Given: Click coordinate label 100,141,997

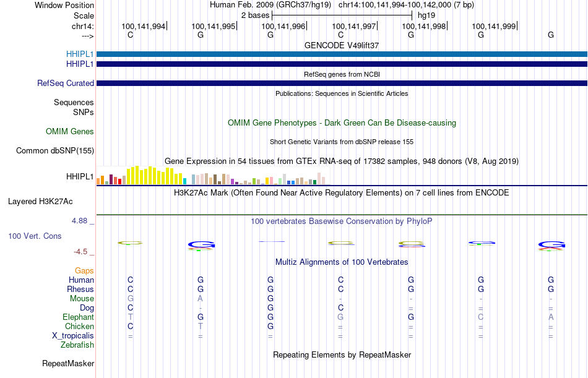Looking at the screenshot, I should pyautogui.click(x=353, y=26).
